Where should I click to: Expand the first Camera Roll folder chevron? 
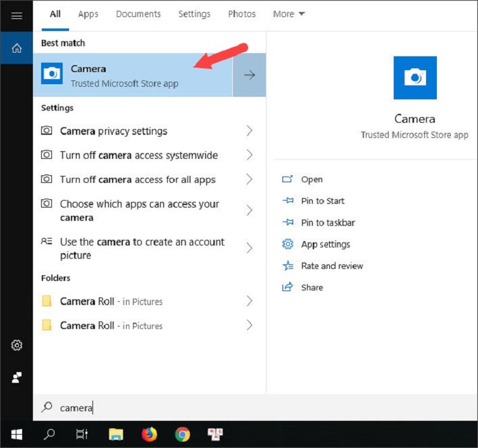249,301
